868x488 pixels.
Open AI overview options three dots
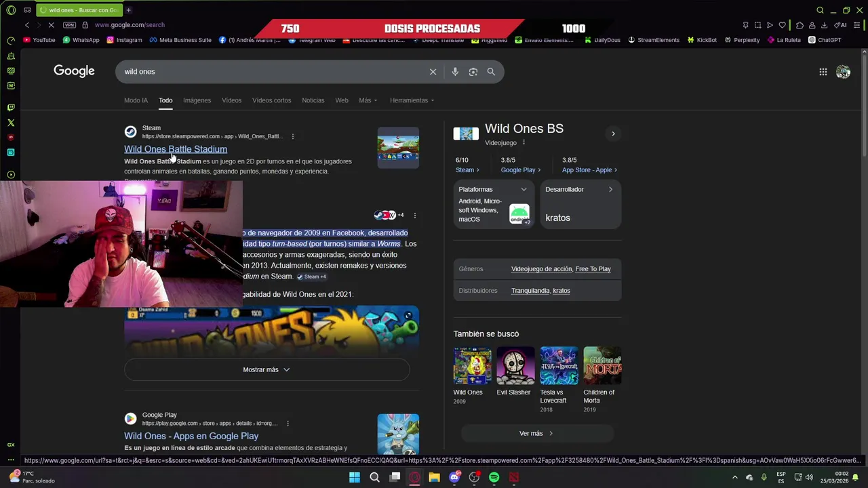point(414,216)
